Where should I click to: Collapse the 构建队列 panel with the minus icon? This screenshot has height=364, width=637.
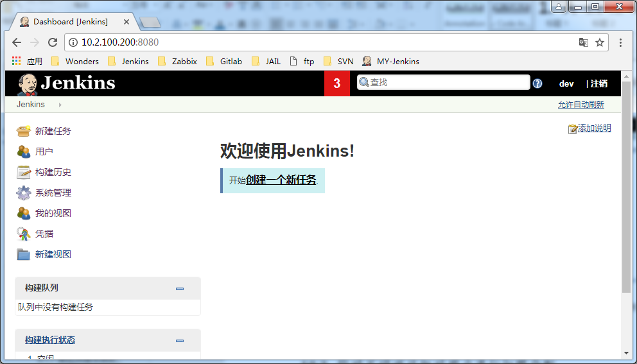(180, 289)
